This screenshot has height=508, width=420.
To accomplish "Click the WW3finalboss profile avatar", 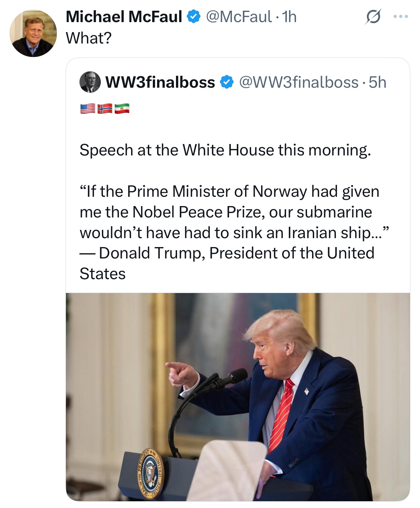I will point(90,82).
